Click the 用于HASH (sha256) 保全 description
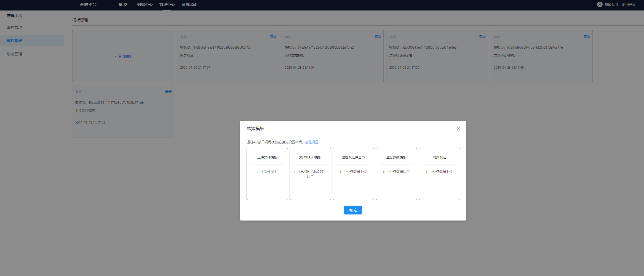This screenshot has height=276, width=644. tap(310, 174)
